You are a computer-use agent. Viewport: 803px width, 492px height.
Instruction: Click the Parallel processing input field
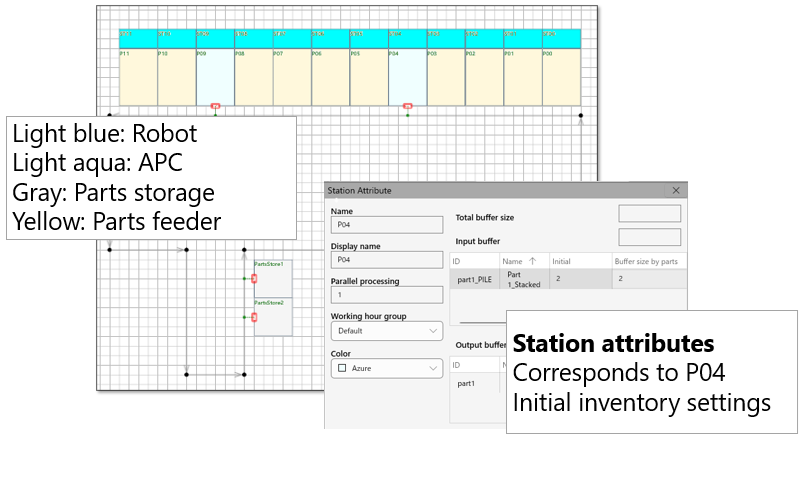pyautogui.click(x=386, y=296)
